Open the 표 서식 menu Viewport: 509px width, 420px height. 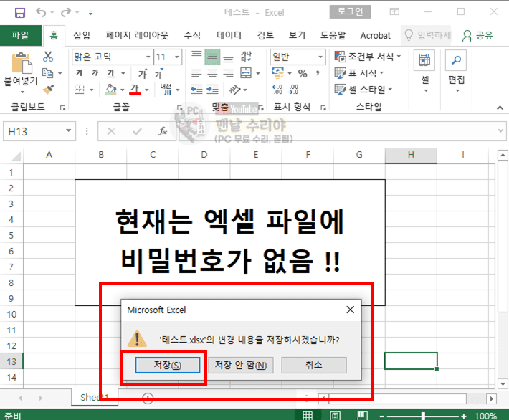pos(359,73)
